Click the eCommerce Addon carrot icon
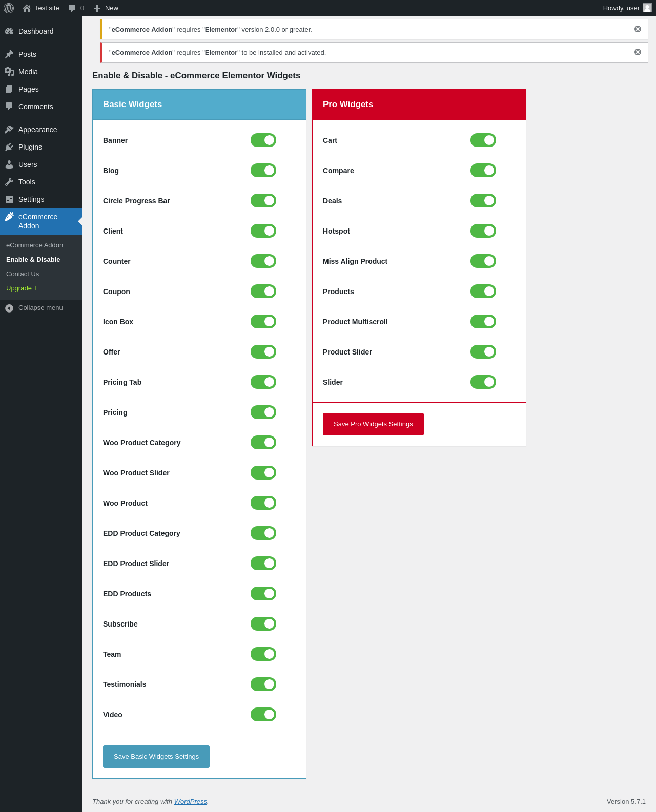The image size is (656, 812). (x=9, y=217)
